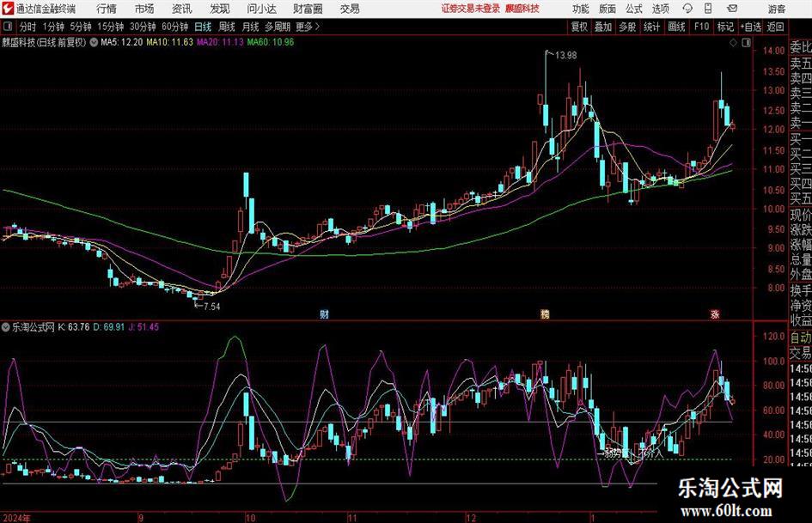Switch to 60分钟 period
The image size is (812, 523).
point(175,27)
